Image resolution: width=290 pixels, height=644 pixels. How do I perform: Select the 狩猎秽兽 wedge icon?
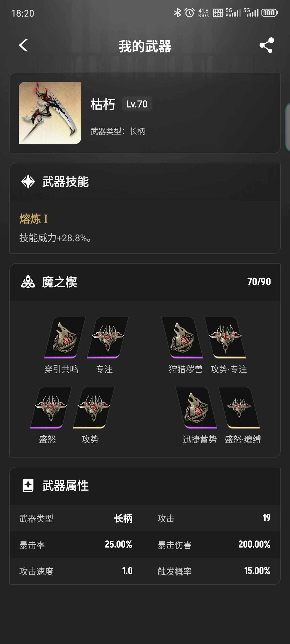(182, 338)
